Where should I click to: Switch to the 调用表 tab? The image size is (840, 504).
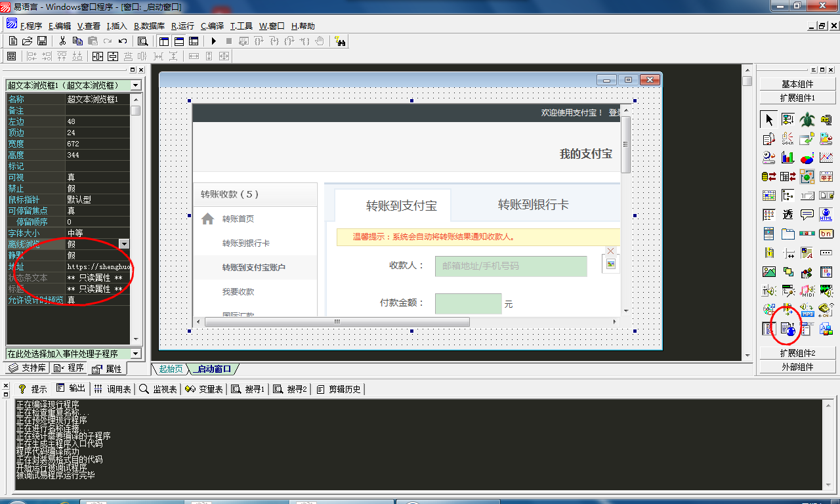(112, 389)
